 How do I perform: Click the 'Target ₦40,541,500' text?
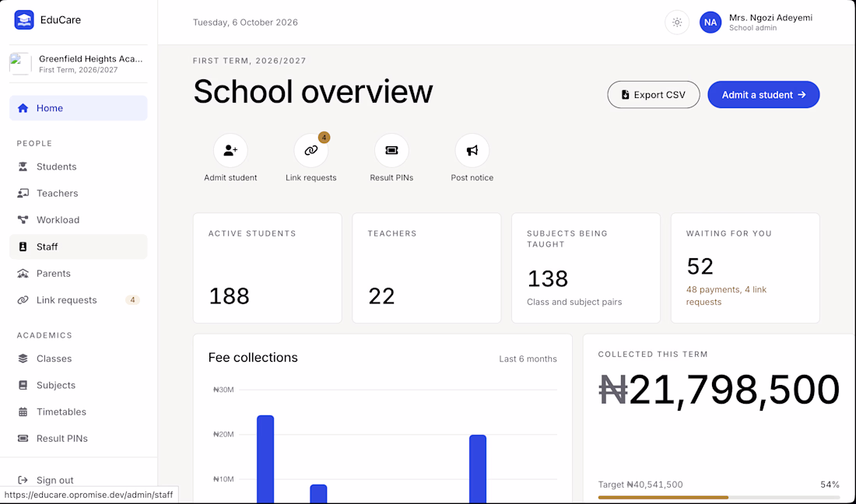tap(640, 485)
